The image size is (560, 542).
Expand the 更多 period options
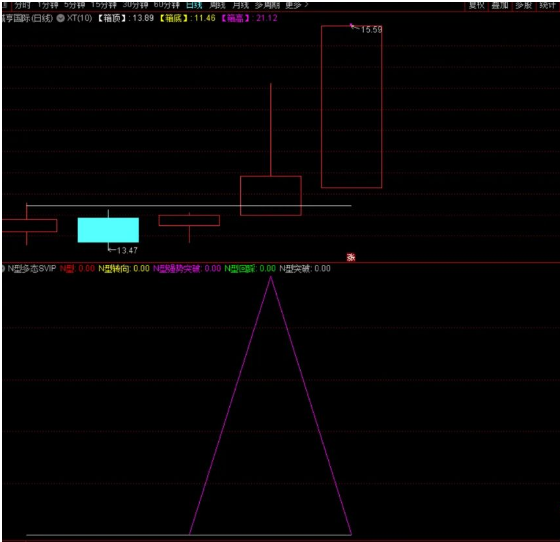(296, 5)
